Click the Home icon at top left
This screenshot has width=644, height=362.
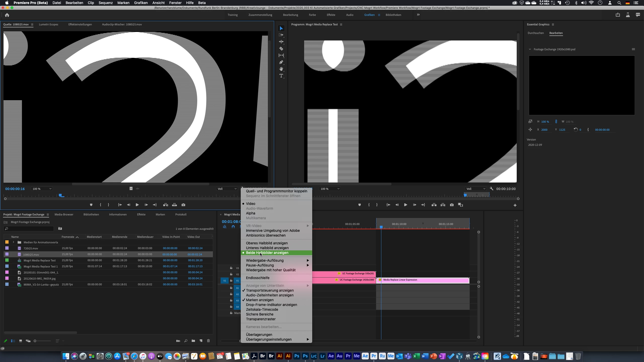tap(7, 15)
